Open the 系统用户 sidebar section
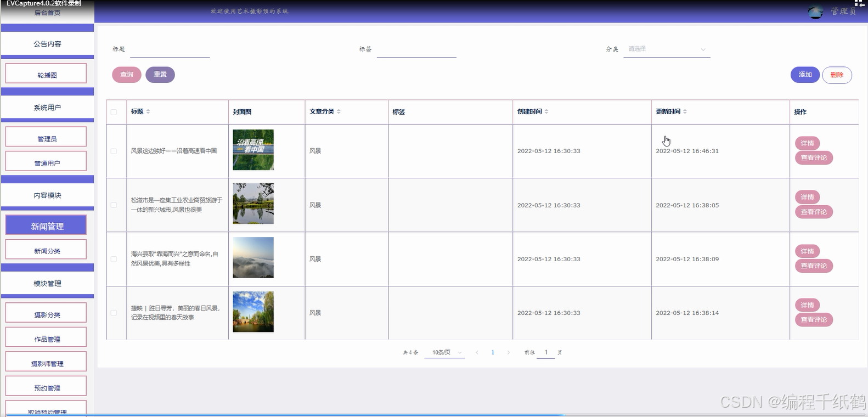This screenshot has width=868, height=417. pyautogui.click(x=47, y=108)
